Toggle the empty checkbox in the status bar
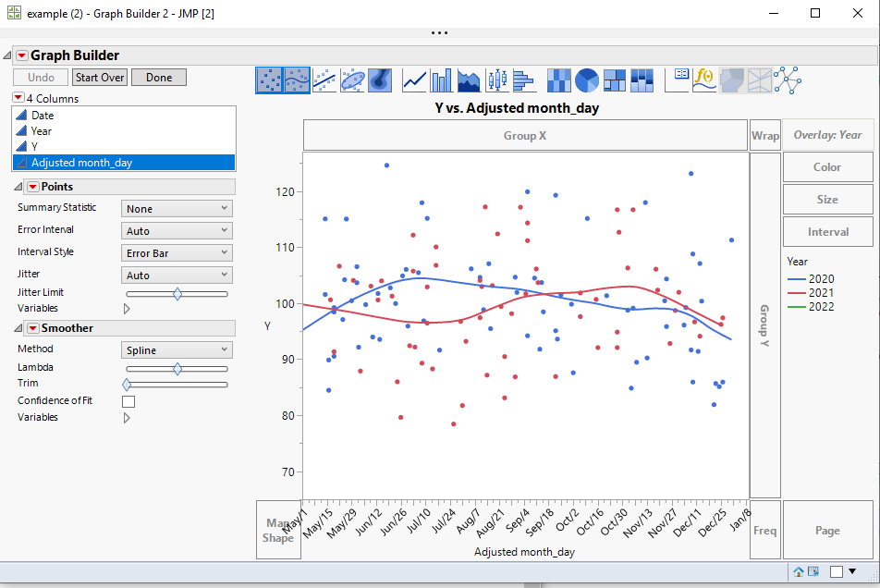 click(837, 571)
